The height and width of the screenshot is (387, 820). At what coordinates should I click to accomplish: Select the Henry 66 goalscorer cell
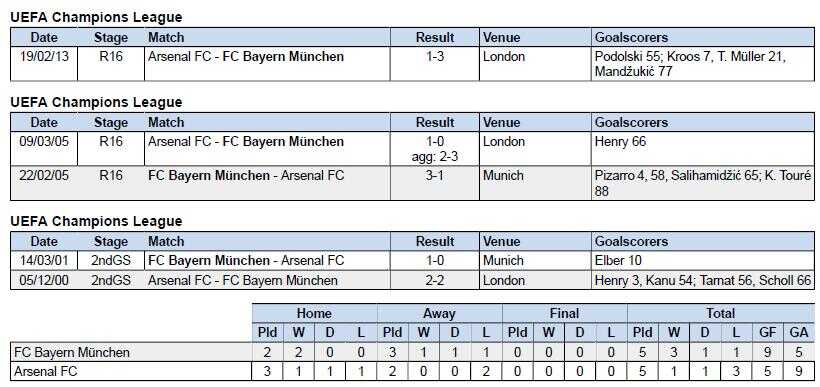[702, 149]
